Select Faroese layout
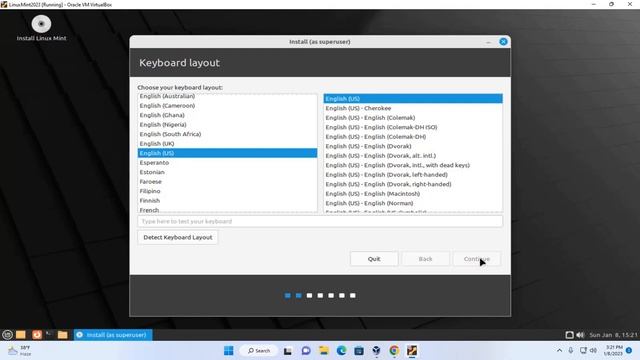The height and width of the screenshot is (360, 640). pos(227,182)
